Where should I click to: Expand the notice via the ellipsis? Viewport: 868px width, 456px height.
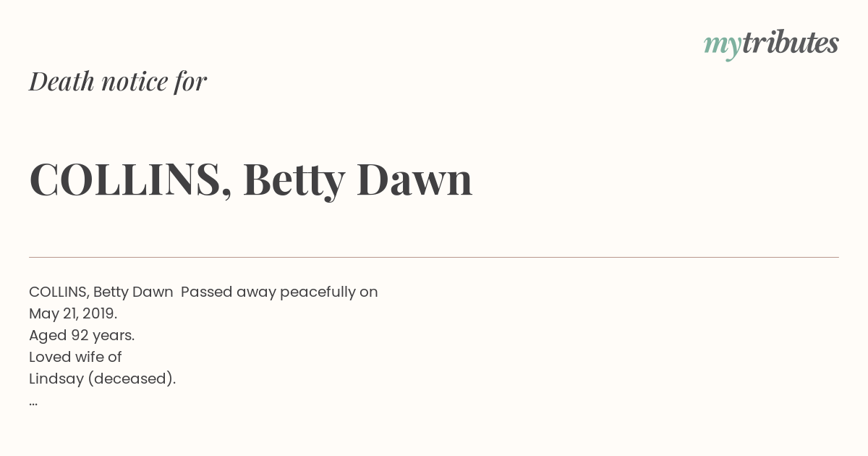tap(33, 402)
